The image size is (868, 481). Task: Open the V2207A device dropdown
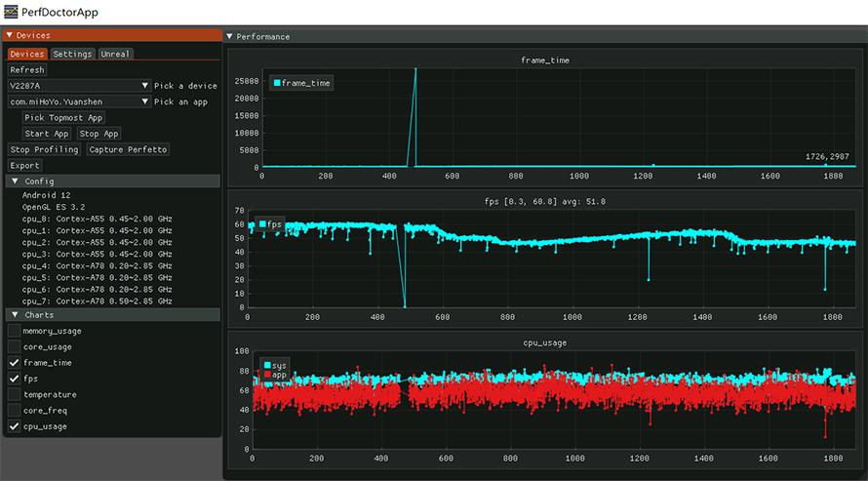[x=144, y=86]
